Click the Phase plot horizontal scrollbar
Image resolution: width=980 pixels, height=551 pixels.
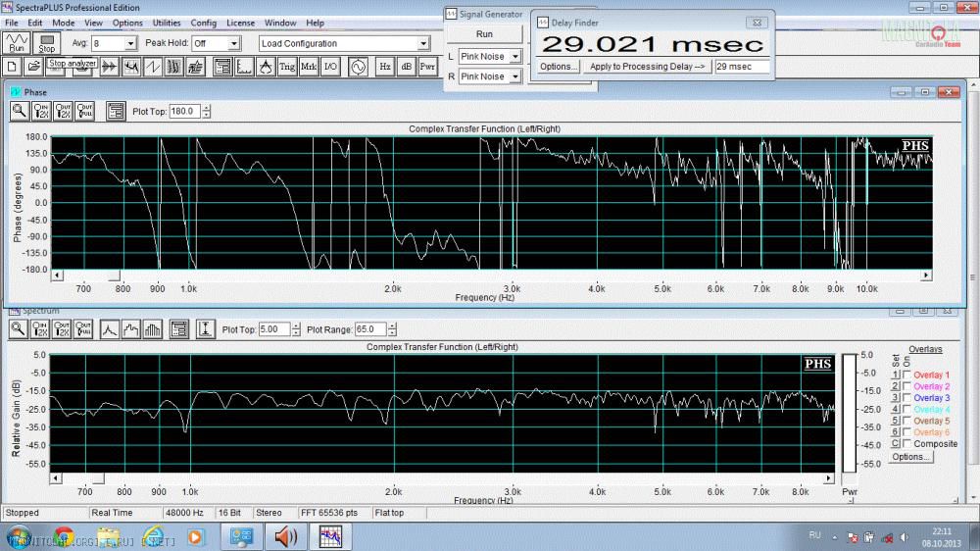click(x=490, y=275)
